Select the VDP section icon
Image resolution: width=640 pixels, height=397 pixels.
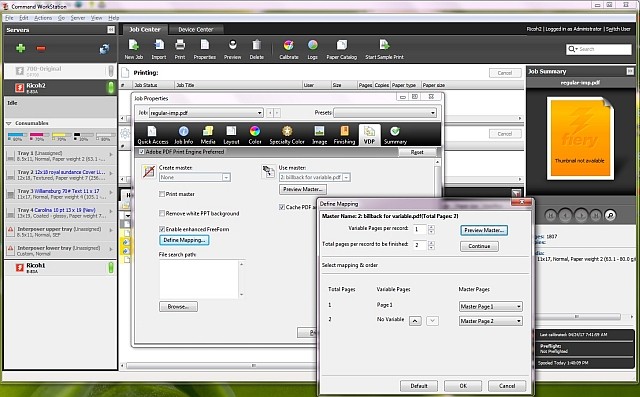[x=369, y=135]
